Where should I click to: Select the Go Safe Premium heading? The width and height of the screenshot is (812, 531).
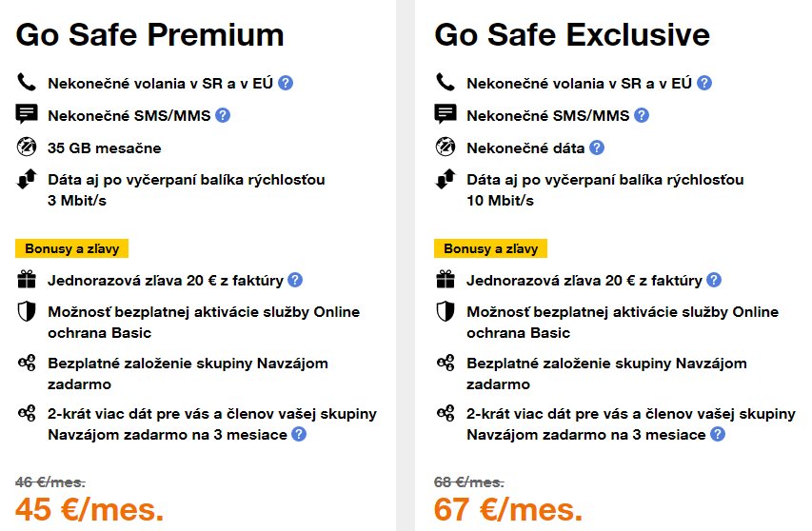pyautogui.click(x=150, y=35)
